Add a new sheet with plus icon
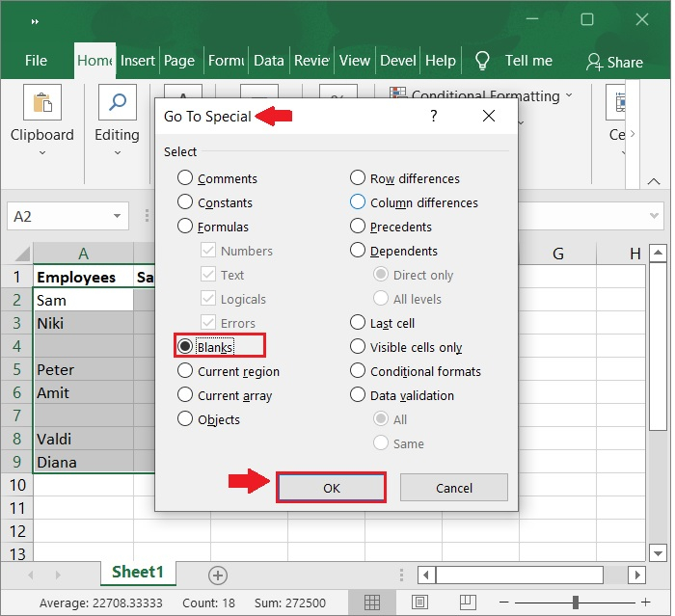675x616 pixels. click(x=218, y=576)
